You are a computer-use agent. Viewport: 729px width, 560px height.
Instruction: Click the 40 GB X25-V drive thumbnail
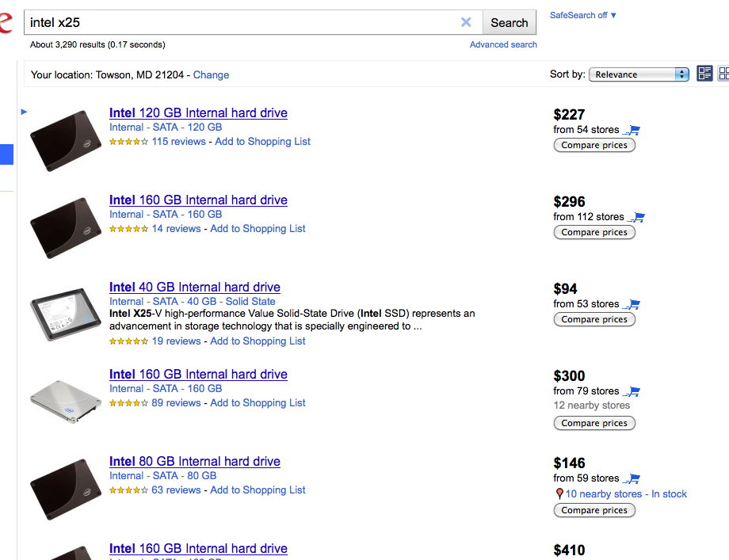click(66, 314)
